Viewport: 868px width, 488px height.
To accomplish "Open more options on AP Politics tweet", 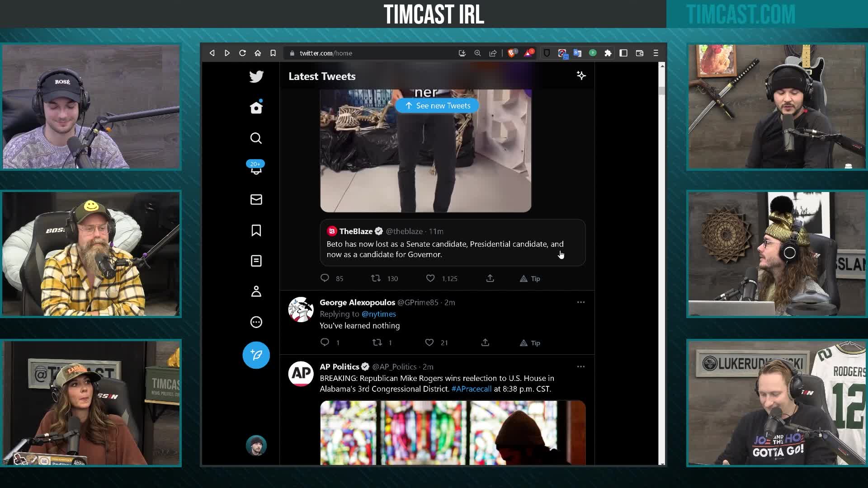I will click(x=581, y=366).
